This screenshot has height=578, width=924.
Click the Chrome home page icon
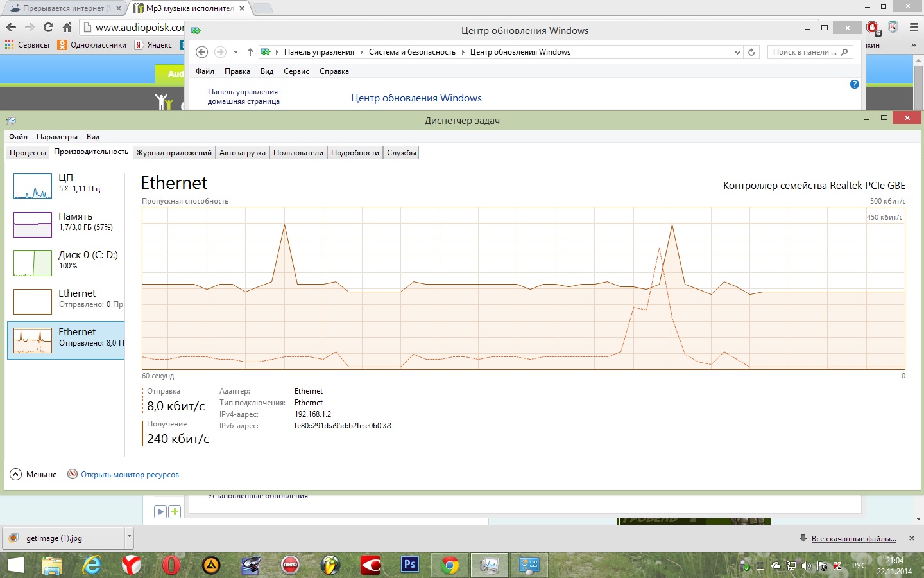click(x=67, y=27)
